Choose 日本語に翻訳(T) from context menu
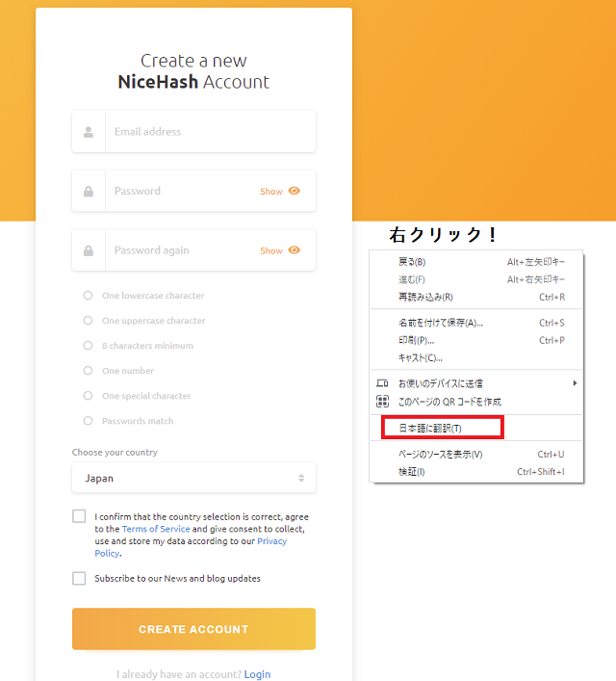 click(x=475, y=429)
